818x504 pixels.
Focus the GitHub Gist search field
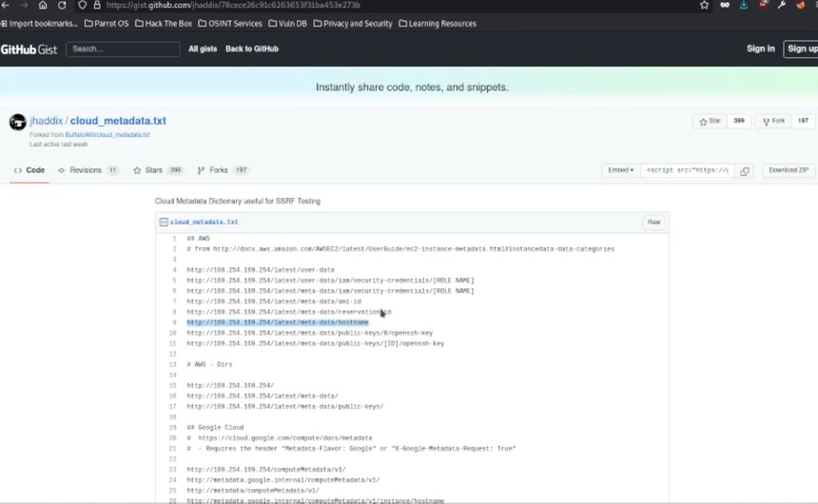click(x=123, y=48)
